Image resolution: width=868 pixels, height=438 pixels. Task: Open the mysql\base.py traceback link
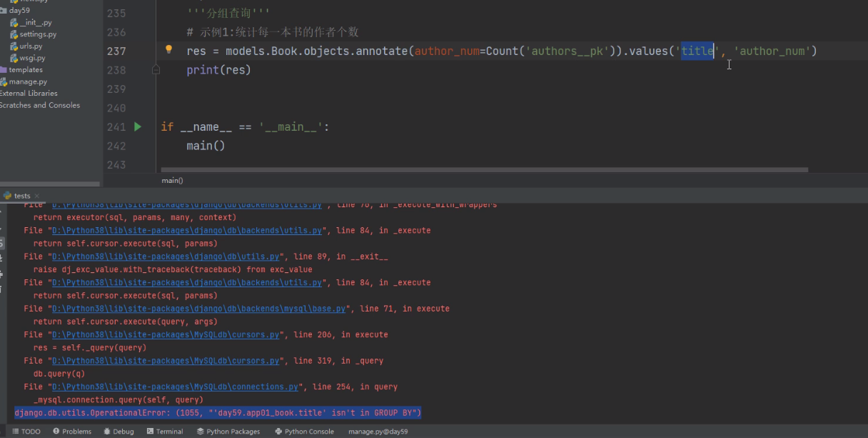pyautogui.click(x=199, y=309)
